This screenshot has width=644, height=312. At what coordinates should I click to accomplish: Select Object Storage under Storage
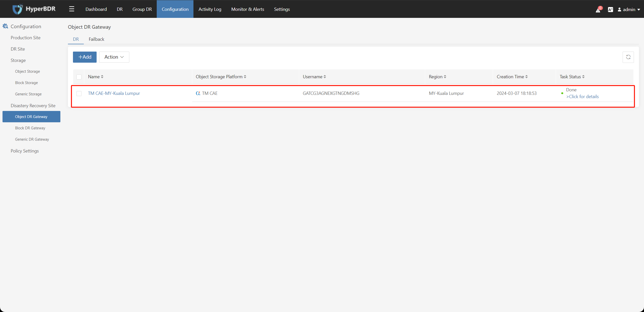[27, 71]
